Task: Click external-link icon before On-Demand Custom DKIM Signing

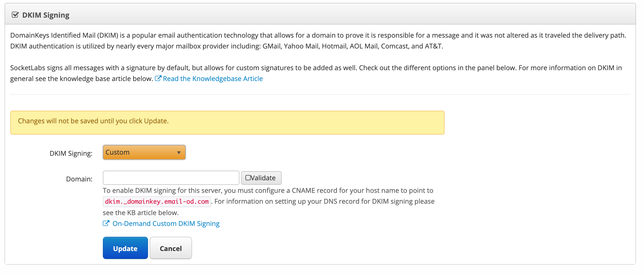Action: coord(106,223)
